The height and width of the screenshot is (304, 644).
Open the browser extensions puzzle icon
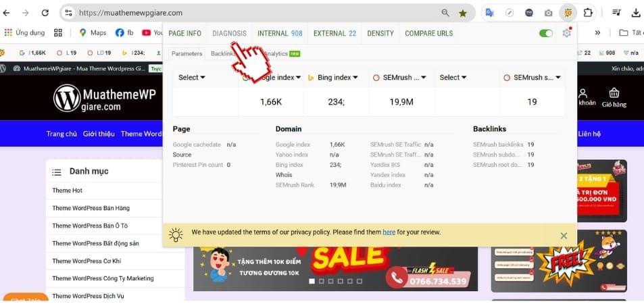coord(588,13)
